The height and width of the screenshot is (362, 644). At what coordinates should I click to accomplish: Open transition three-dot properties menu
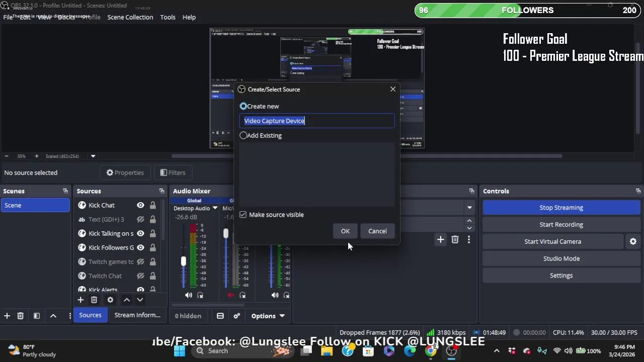[468, 240]
